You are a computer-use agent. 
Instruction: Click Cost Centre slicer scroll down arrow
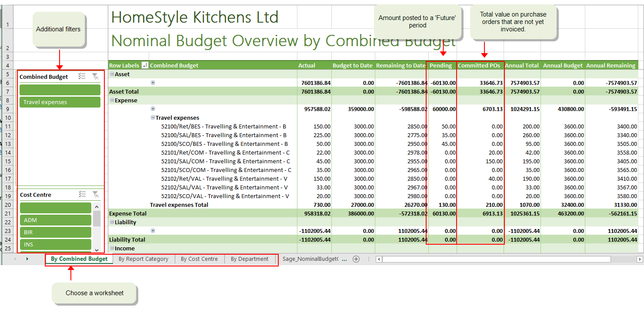97,250
